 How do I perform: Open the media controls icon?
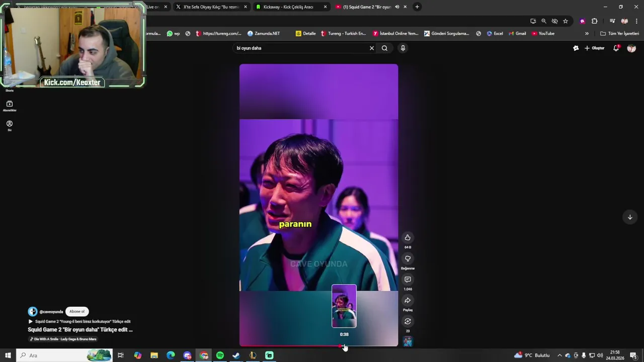click(612, 21)
